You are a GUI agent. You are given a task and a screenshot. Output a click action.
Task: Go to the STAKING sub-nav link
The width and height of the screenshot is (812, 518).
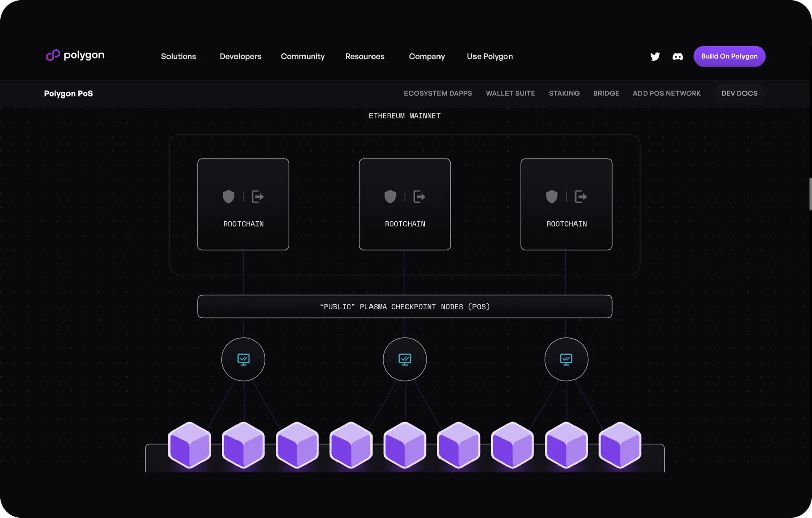click(x=564, y=93)
